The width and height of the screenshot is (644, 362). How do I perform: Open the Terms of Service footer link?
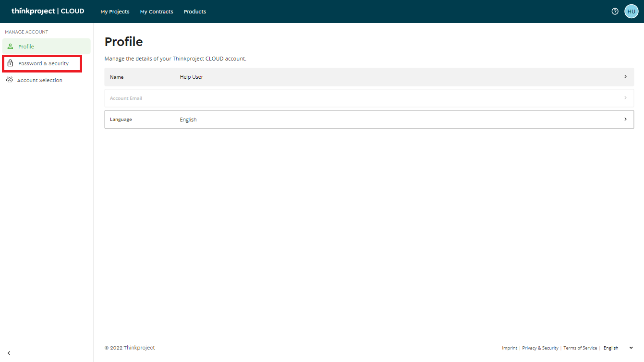click(580, 348)
